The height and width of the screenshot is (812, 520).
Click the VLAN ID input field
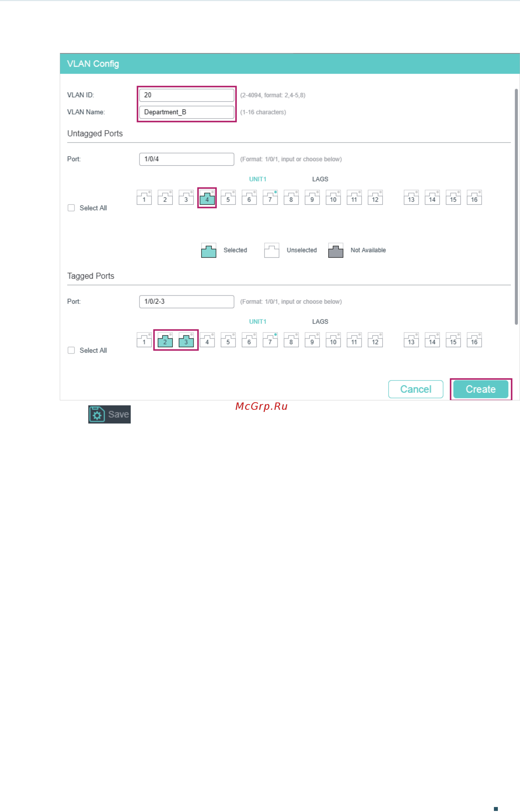187,95
